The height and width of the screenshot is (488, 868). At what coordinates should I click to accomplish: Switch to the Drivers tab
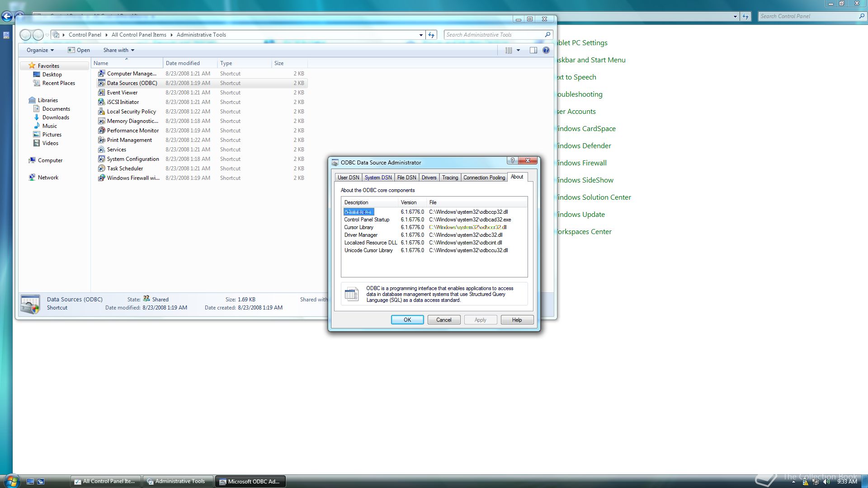click(x=429, y=178)
